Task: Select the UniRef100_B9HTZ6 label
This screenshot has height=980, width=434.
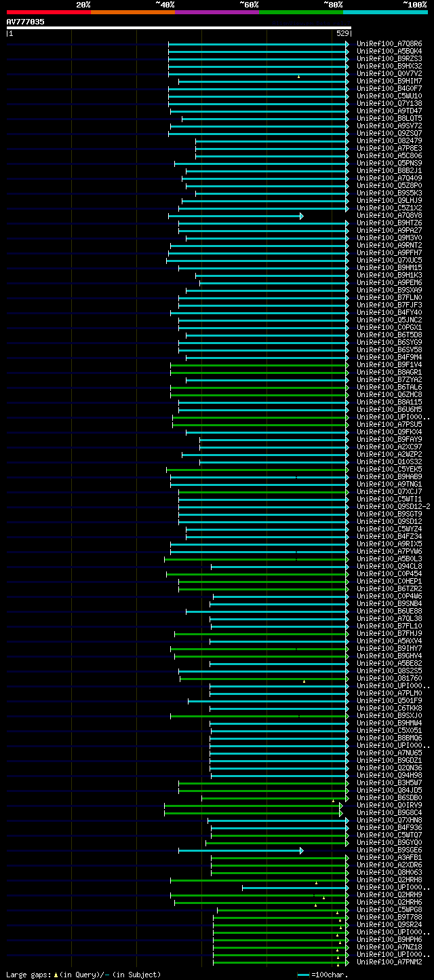Action: pos(389,223)
